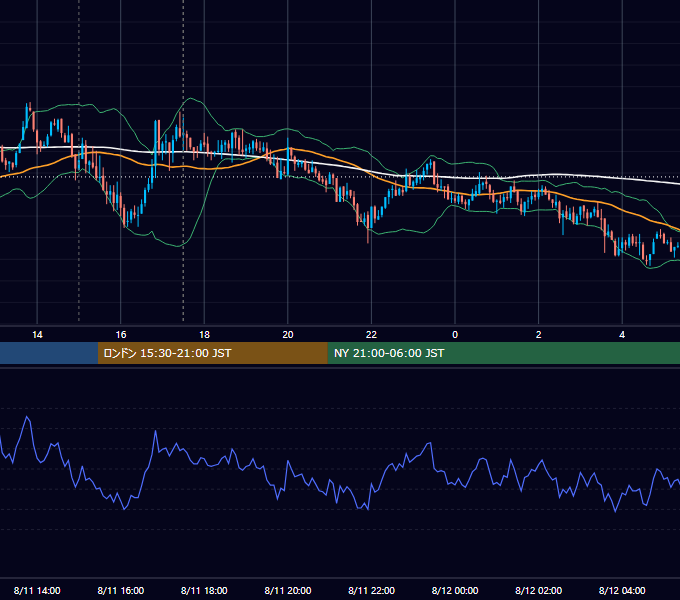Click the NY 21:00-06:00 JST session bar

click(503, 353)
